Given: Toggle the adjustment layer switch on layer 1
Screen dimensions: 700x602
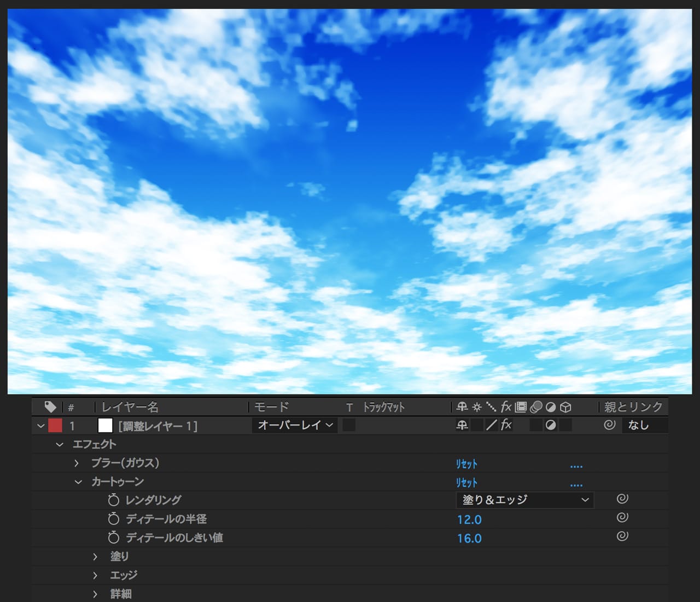Looking at the screenshot, I should (x=551, y=425).
